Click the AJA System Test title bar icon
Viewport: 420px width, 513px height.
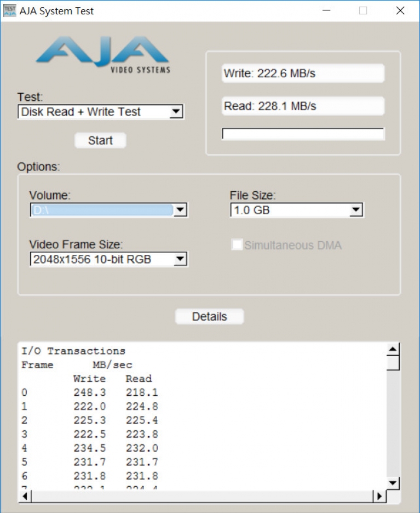tap(10, 11)
